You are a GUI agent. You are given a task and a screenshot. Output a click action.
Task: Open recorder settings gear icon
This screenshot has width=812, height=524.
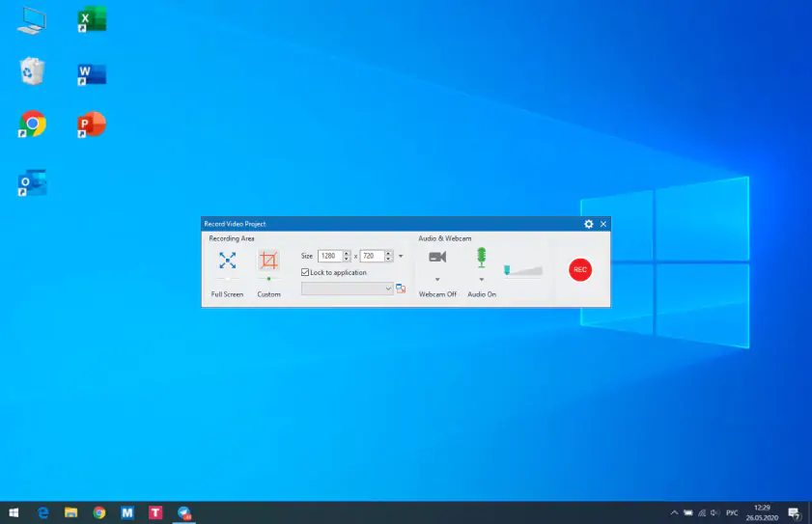point(589,224)
